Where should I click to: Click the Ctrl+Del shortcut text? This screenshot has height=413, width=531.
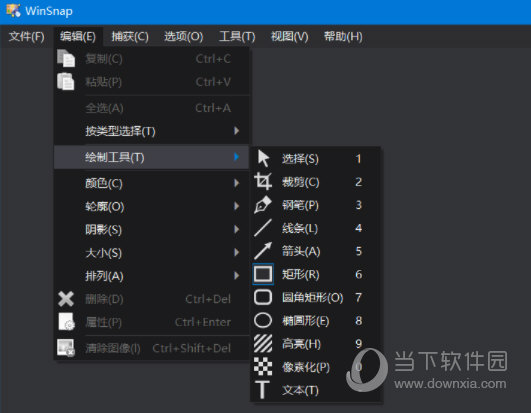pos(208,299)
